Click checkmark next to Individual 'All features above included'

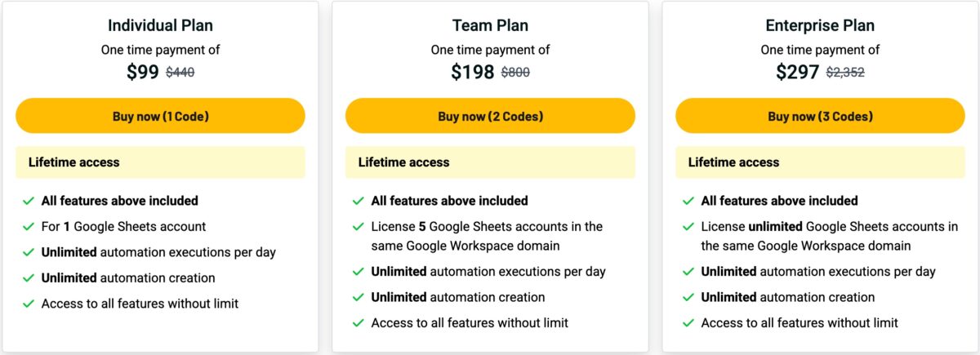tap(29, 201)
